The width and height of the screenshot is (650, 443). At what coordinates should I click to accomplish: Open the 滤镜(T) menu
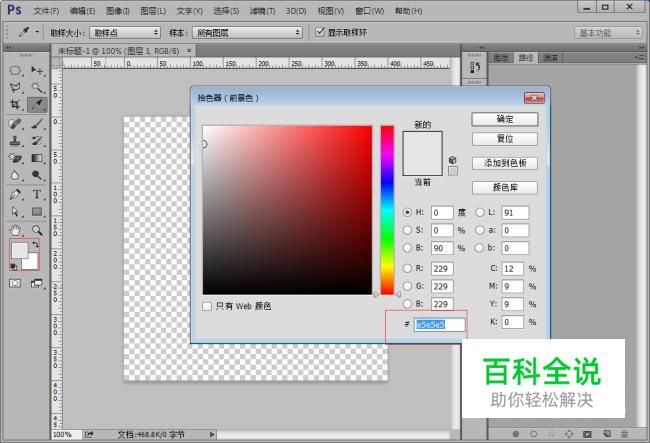(x=262, y=11)
